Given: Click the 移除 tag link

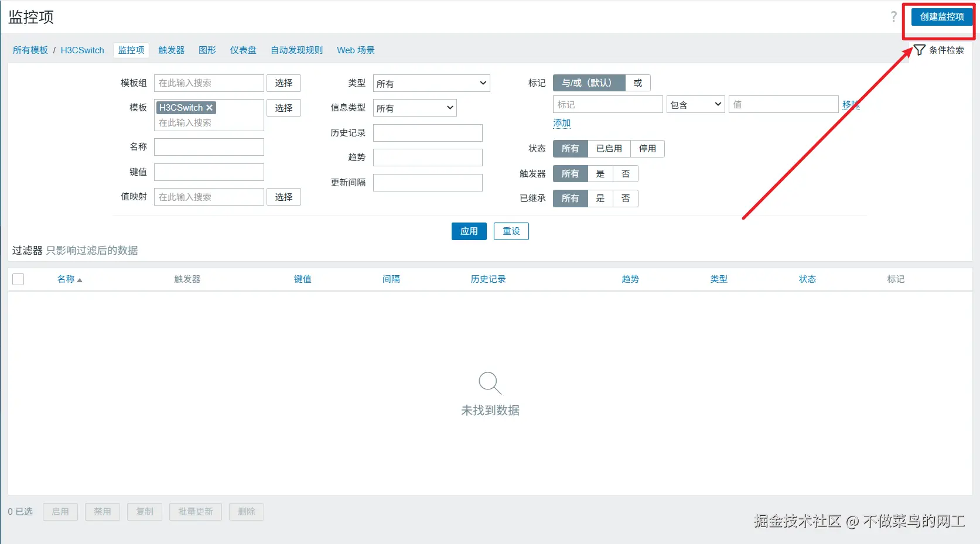Looking at the screenshot, I should pos(851,104).
